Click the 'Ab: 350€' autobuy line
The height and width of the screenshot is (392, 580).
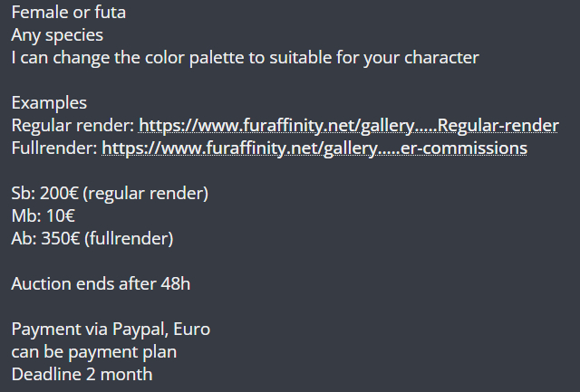click(x=45, y=238)
